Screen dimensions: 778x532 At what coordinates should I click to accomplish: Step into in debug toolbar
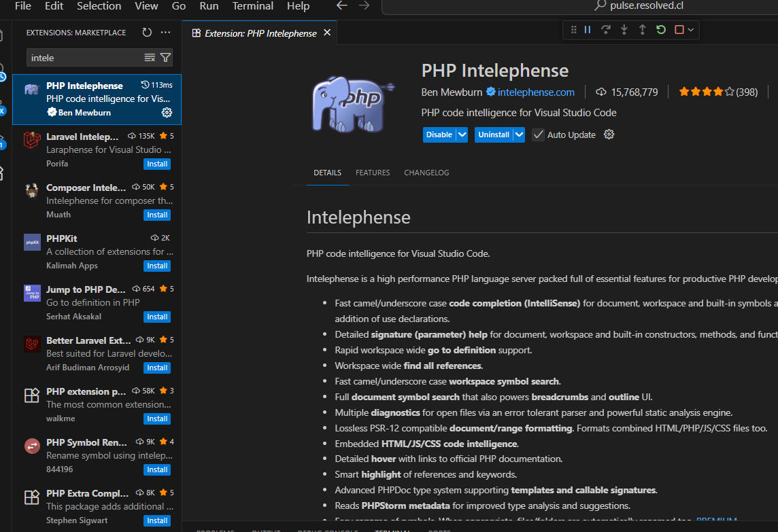(624, 30)
